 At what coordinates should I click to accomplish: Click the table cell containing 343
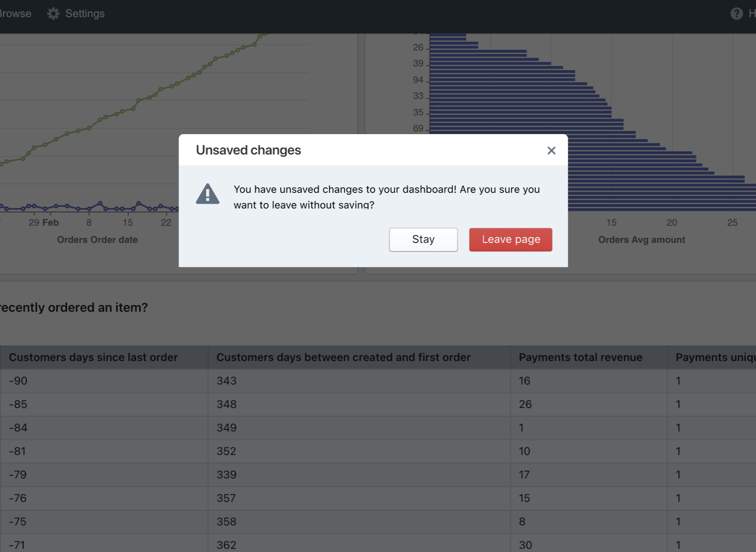tap(226, 381)
